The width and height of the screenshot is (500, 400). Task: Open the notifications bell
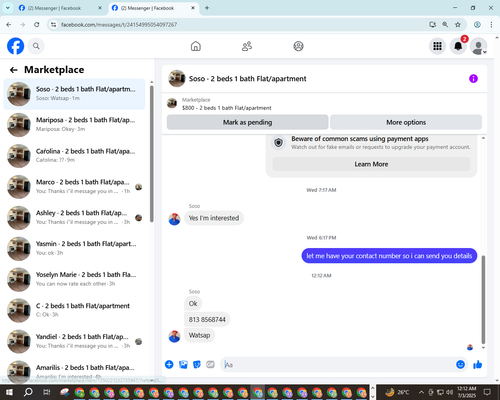(x=458, y=46)
